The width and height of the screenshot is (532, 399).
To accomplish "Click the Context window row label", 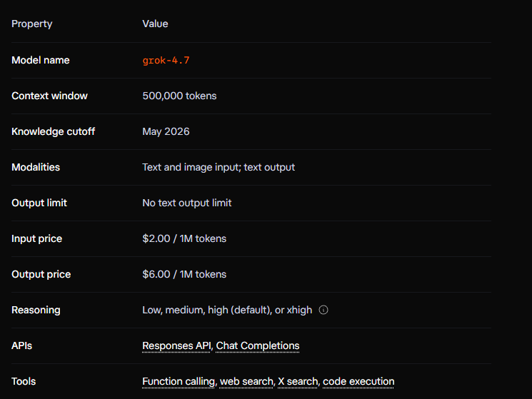I will [49, 96].
